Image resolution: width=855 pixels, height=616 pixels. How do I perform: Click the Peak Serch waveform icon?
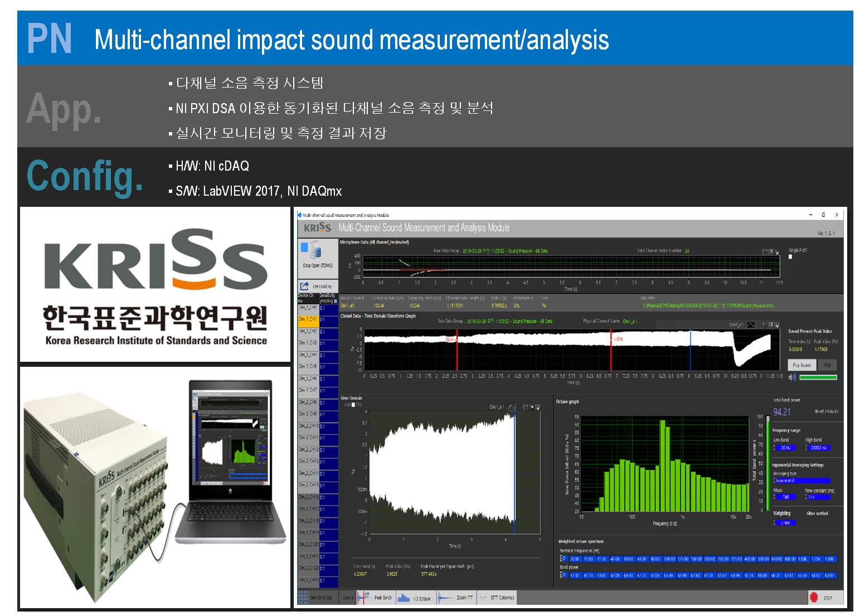coord(363,598)
